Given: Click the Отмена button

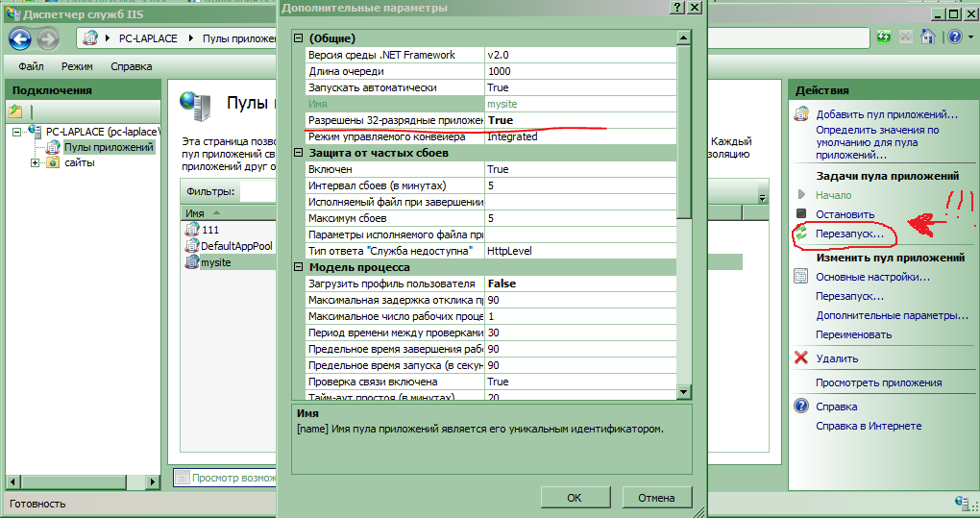Looking at the screenshot, I should 656,498.
